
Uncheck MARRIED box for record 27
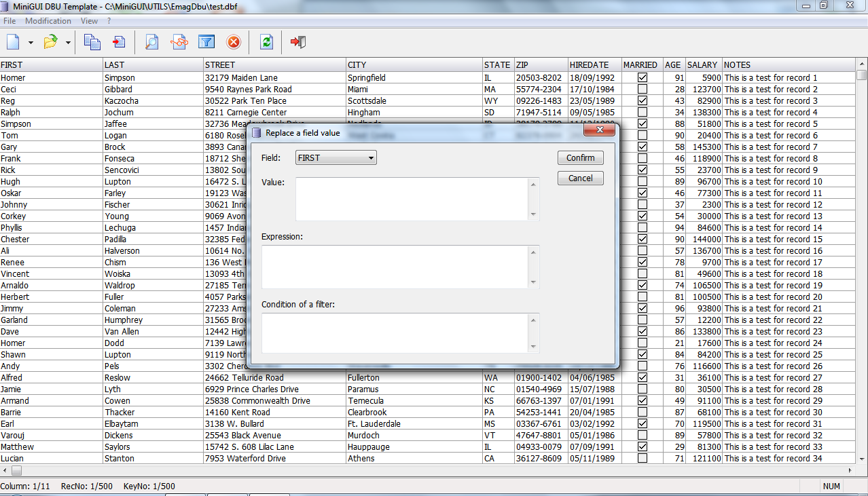click(x=643, y=378)
